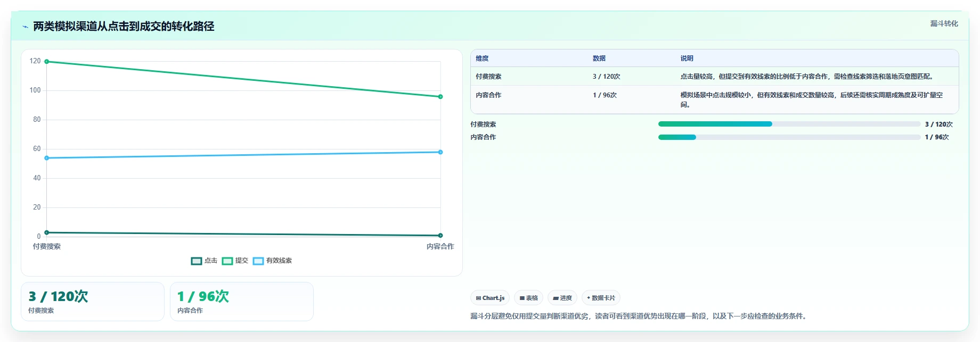Click the 付费搜索 progress bar

point(789,124)
